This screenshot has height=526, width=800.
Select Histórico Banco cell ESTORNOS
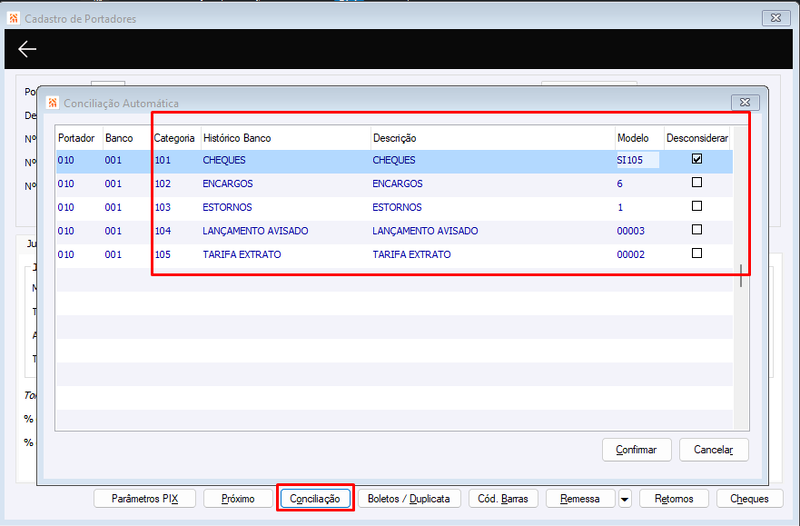click(227, 207)
